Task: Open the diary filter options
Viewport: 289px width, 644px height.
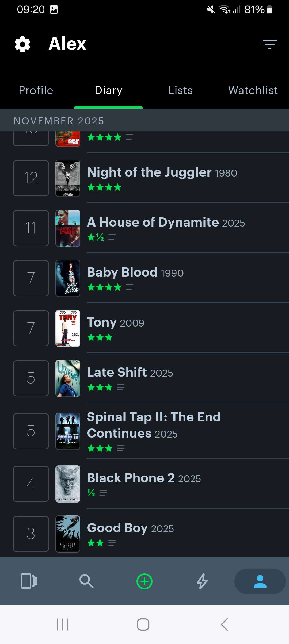Action: 269,44
